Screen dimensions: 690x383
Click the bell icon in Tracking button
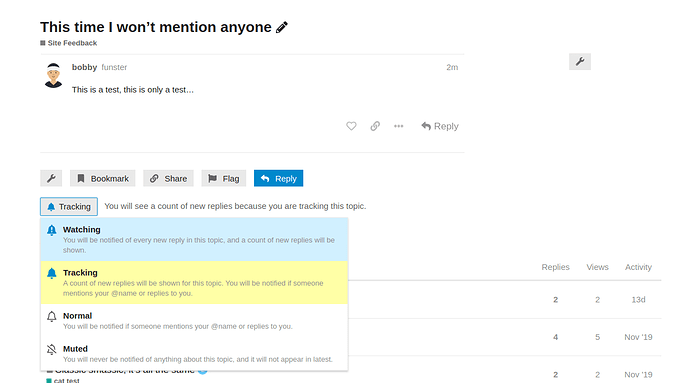click(51, 207)
